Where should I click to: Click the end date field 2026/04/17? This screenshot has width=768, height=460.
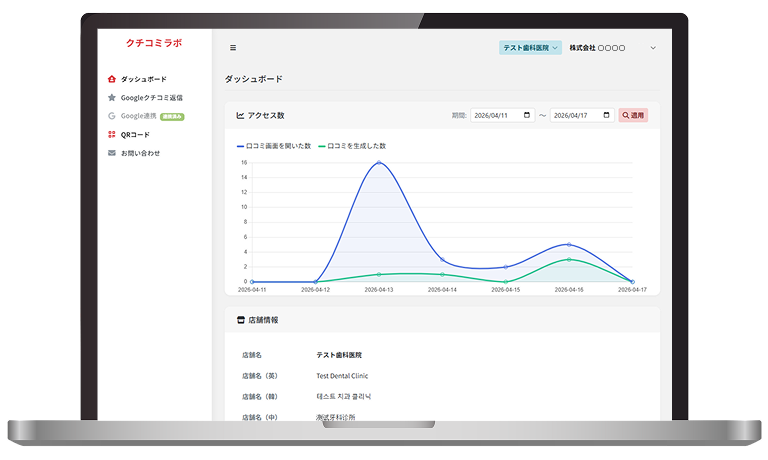tap(582, 115)
